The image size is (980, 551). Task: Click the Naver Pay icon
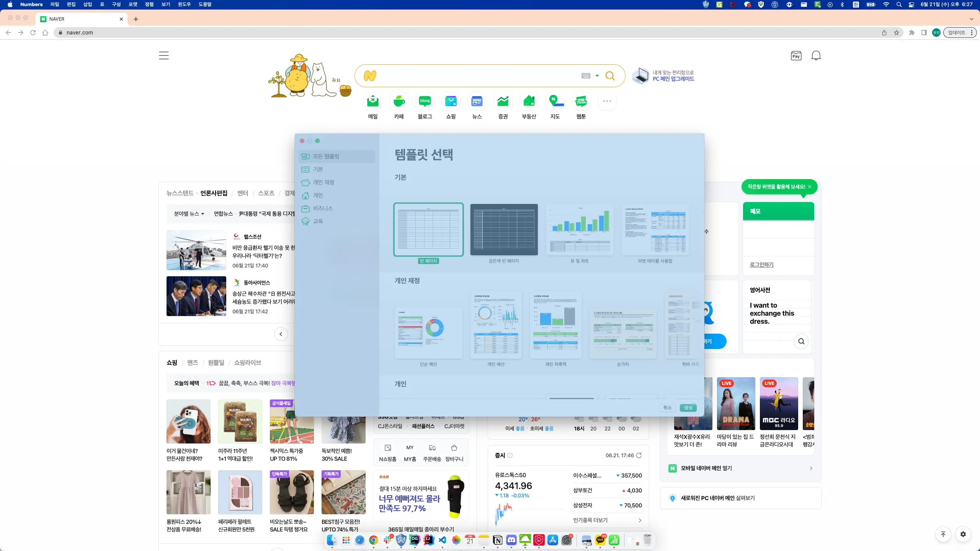(x=796, y=56)
